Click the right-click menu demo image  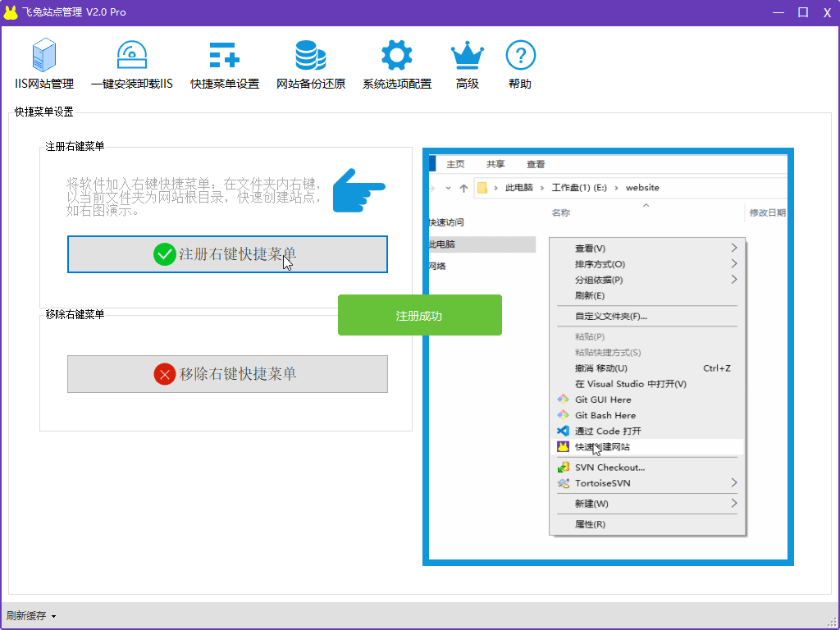coord(608,357)
